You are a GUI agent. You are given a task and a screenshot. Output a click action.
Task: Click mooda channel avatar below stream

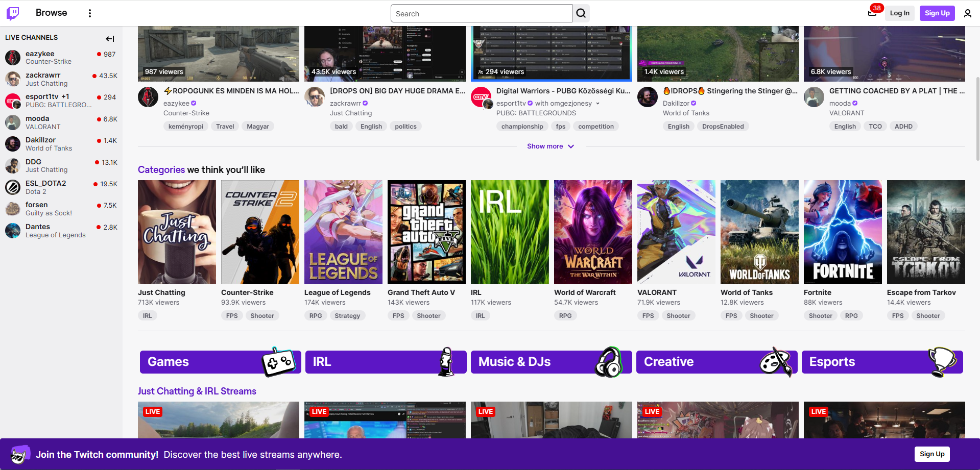click(814, 97)
